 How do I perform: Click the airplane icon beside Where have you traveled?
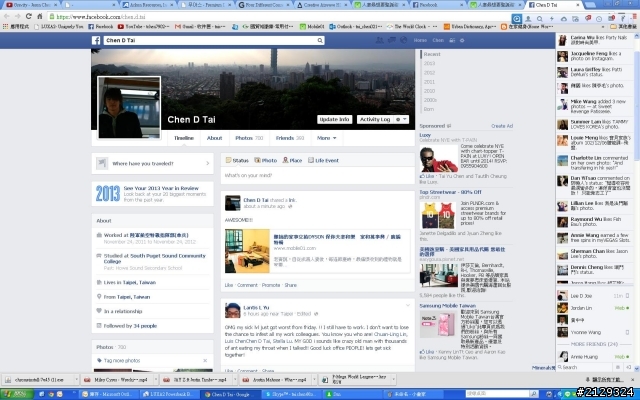pos(102,163)
